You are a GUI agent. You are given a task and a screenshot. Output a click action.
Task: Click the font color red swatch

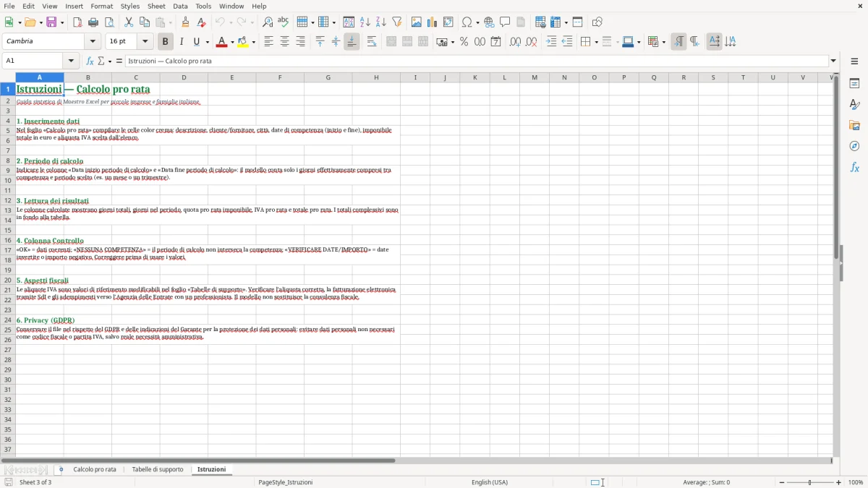tap(221, 42)
